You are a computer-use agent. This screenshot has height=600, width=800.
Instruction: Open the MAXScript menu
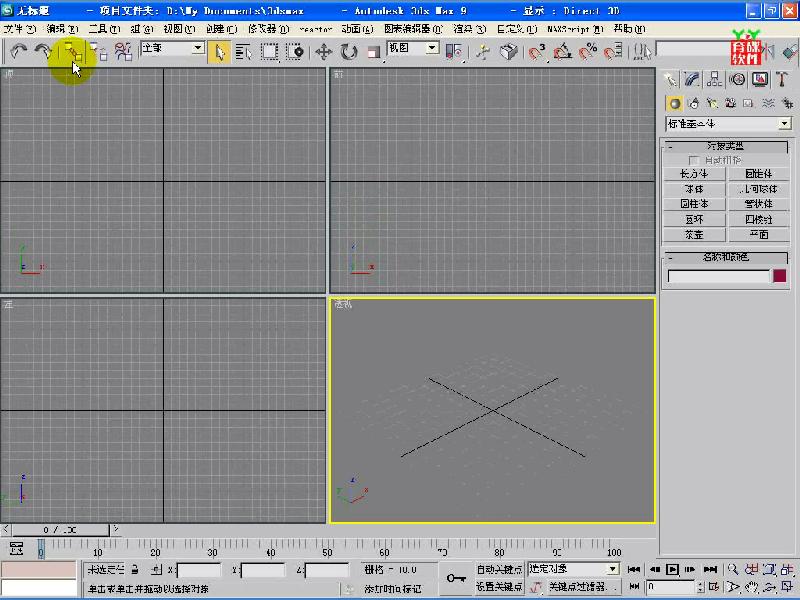(575, 29)
